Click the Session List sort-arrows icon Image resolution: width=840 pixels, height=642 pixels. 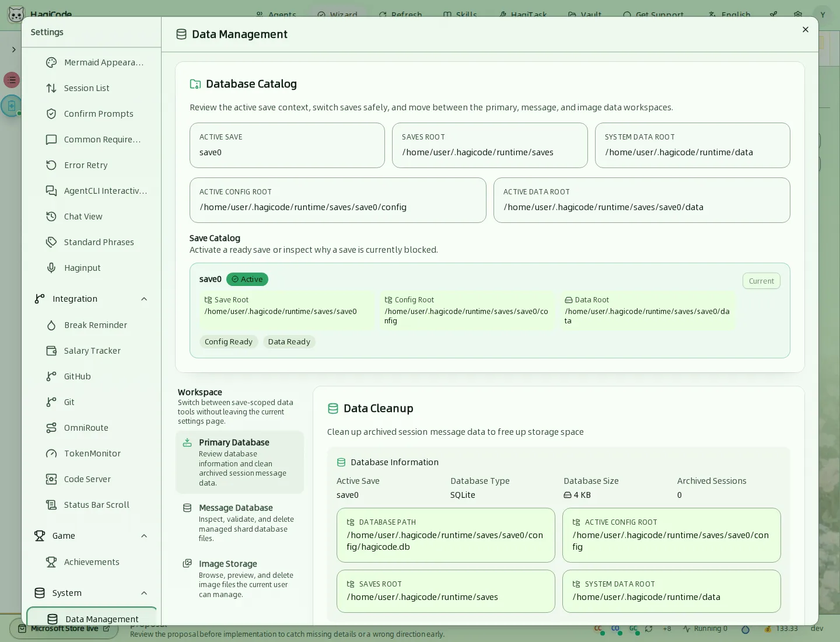pyautogui.click(x=51, y=88)
